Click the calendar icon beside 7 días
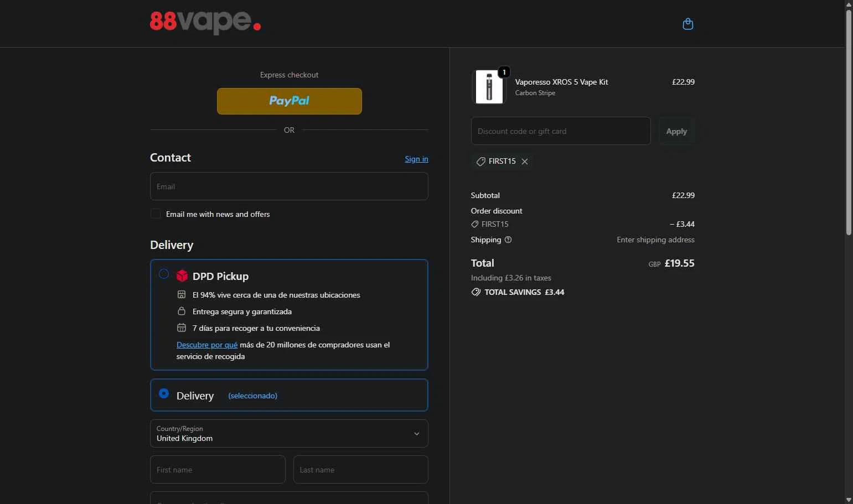Screen dimensions: 853x504 click(181, 328)
